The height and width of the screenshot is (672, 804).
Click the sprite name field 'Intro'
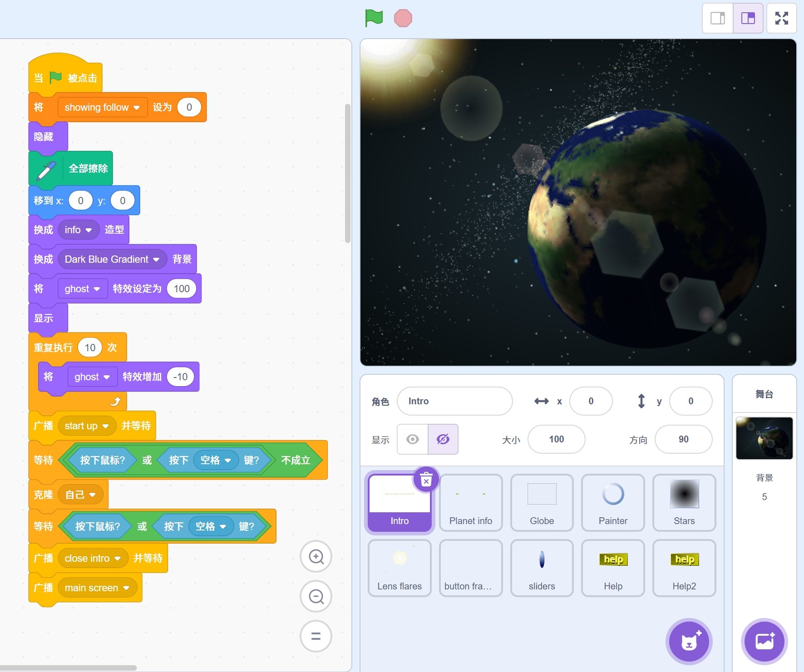tap(454, 401)
